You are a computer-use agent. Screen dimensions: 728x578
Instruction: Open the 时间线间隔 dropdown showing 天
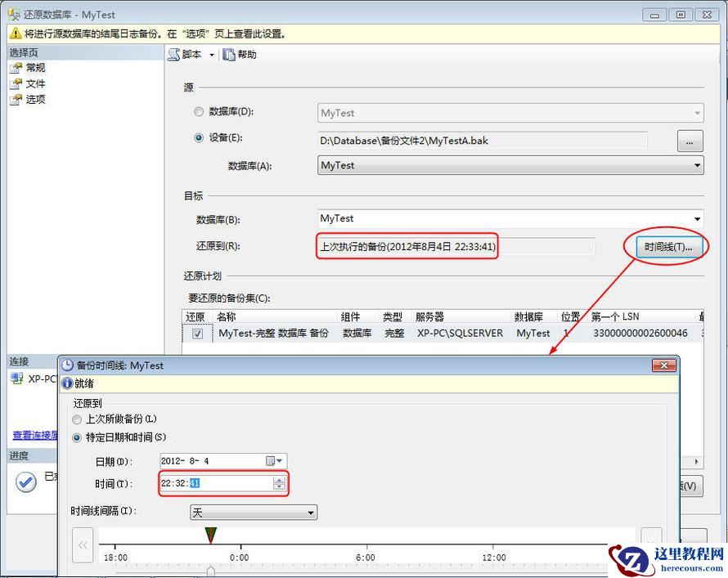tap(254, 513)
